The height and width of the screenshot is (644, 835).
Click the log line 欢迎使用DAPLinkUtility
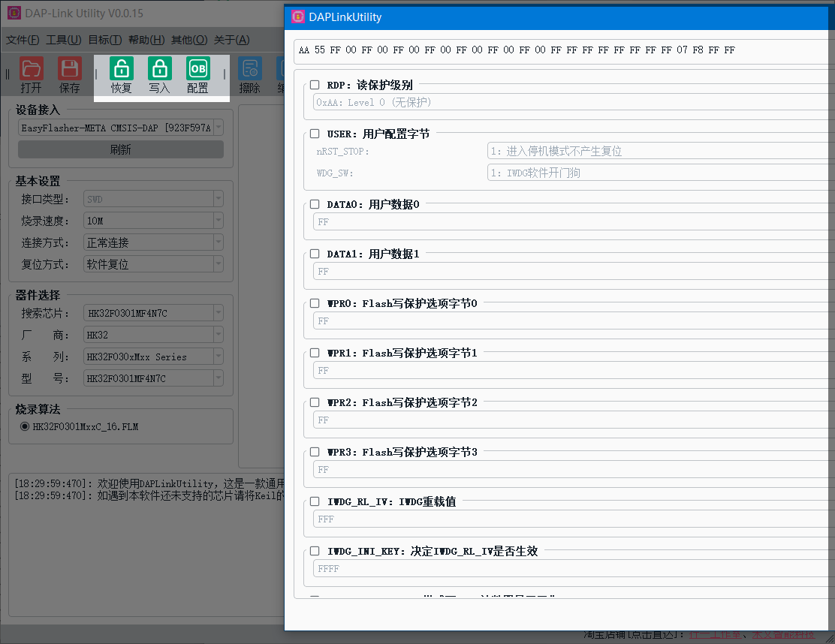(149, 484)
